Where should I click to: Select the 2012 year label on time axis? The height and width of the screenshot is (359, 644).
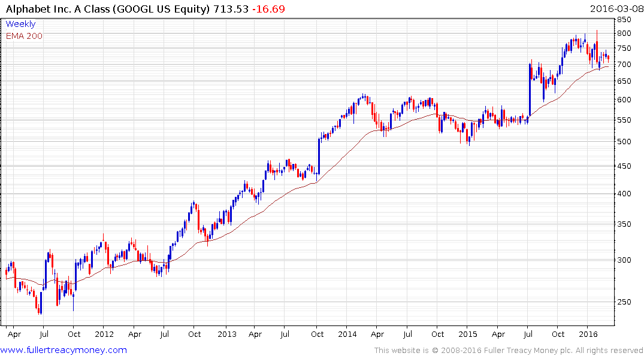[x=104, y=334]
